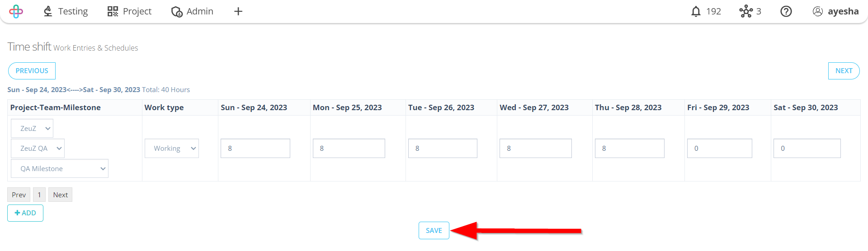
Task: Click the ayesha user profile icon
Action: (817, 11)
